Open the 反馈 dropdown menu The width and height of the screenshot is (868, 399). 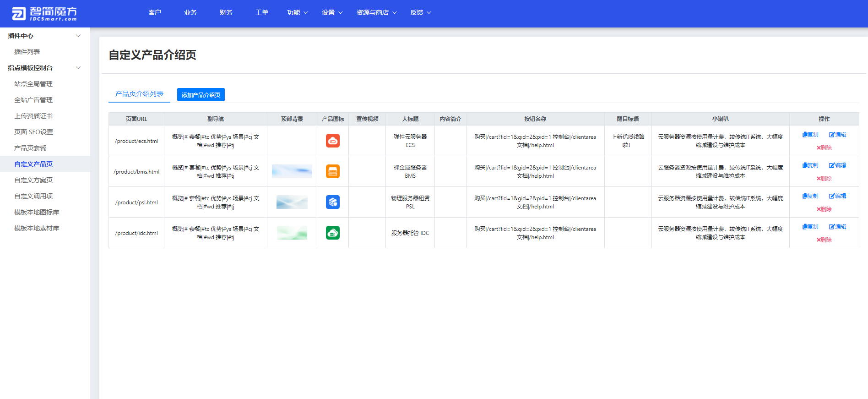click(x=420, y=12)
